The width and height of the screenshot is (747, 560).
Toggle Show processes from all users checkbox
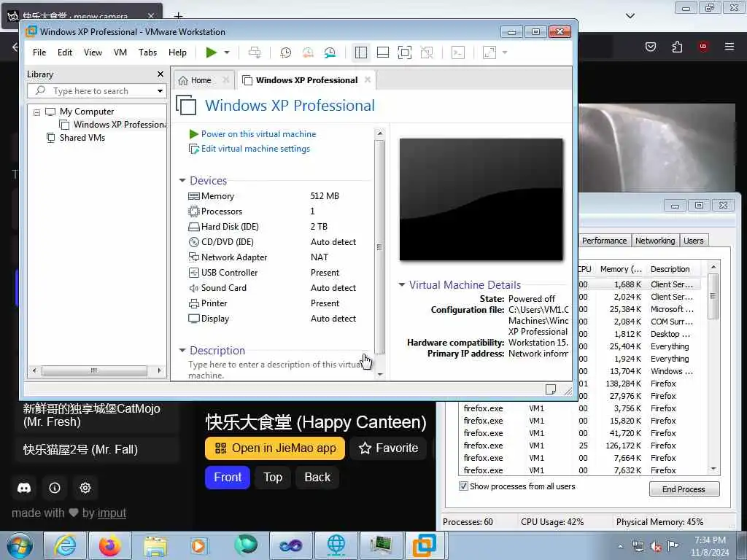[463, 486]
